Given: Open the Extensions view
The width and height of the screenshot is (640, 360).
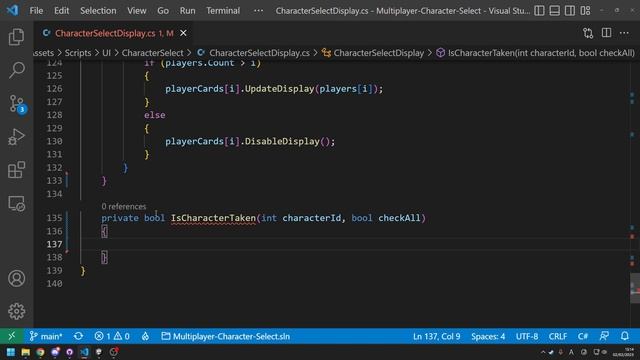Looking at the screenshot, I should coord(16,170).
